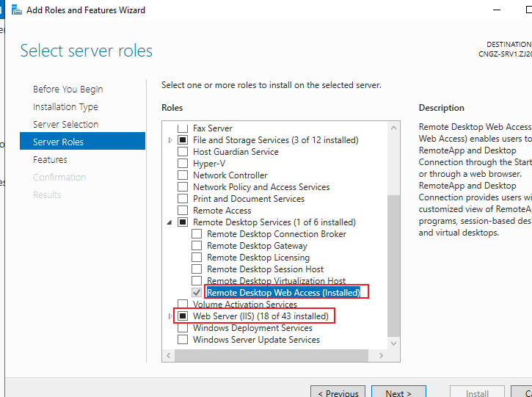
Task: Click the wizard icon in the title bar
Action: (x=17, y=10)
